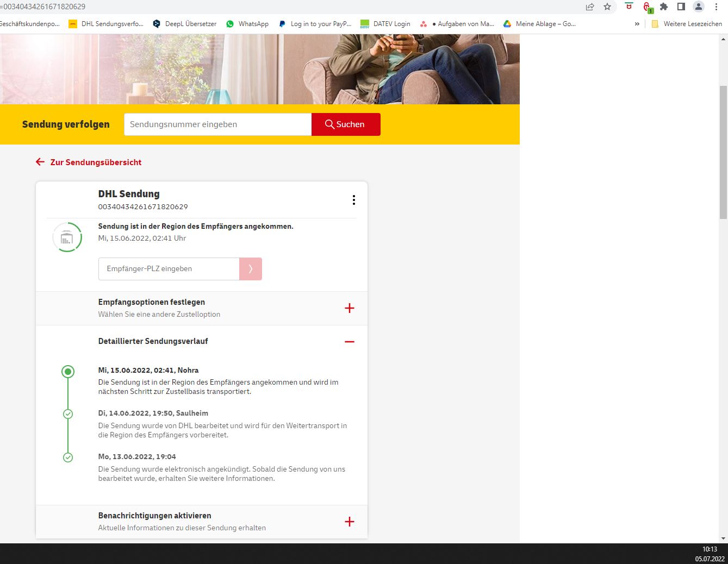728x564 pixels.
Task: Open the Aufgaben von Ma... bookmark
Action: point(457,24)
